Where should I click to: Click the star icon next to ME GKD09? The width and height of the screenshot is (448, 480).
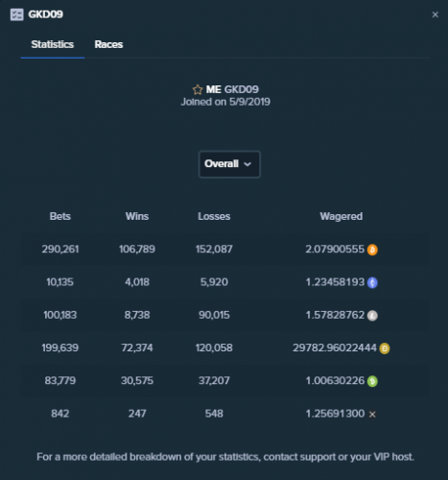coord(198,89)
